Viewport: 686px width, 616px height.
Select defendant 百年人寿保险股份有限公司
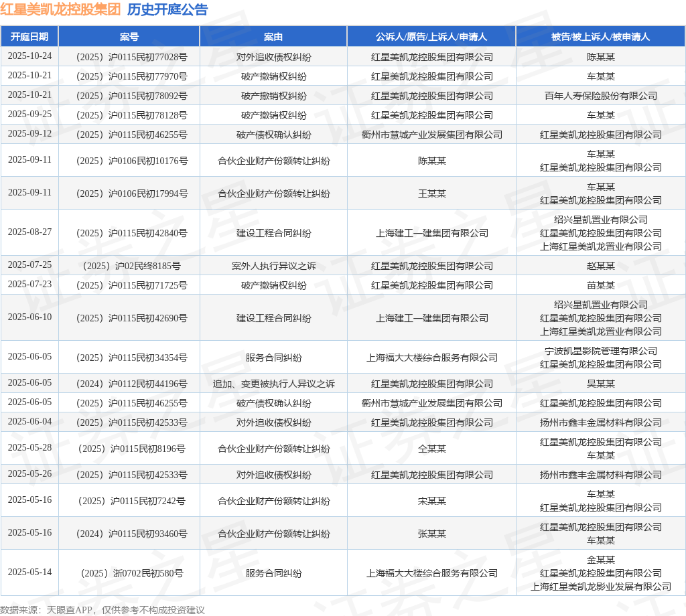point(601,96)
